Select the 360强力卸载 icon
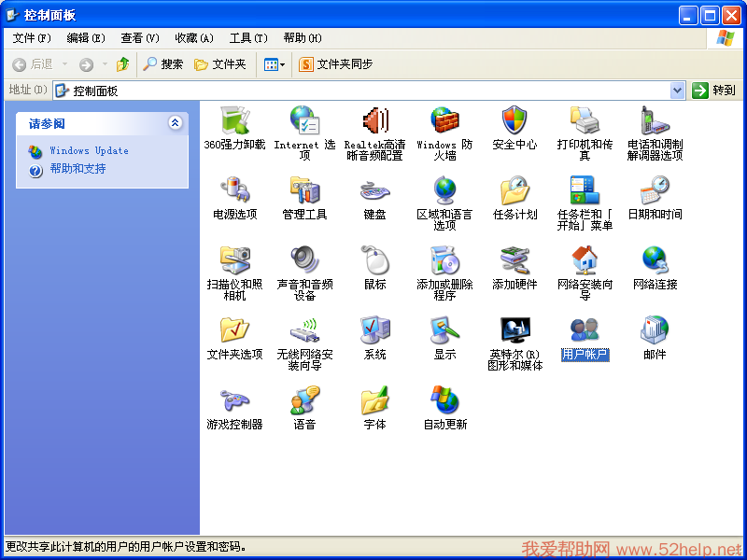 234,121
